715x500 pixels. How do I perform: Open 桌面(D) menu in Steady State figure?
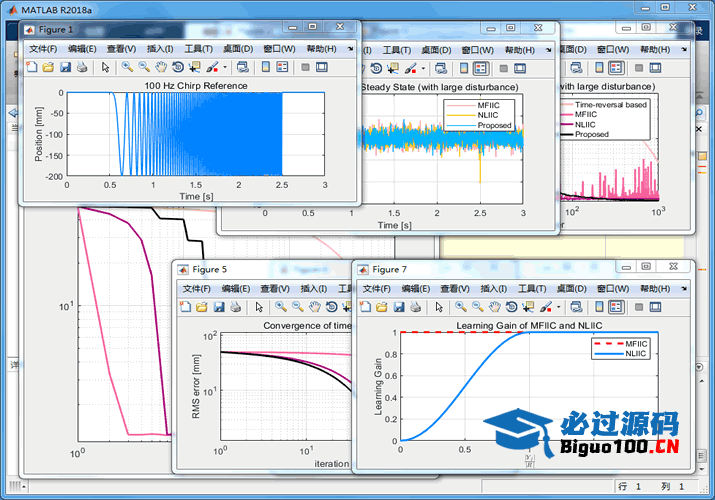pyautogui.click(x=436, y=50)
